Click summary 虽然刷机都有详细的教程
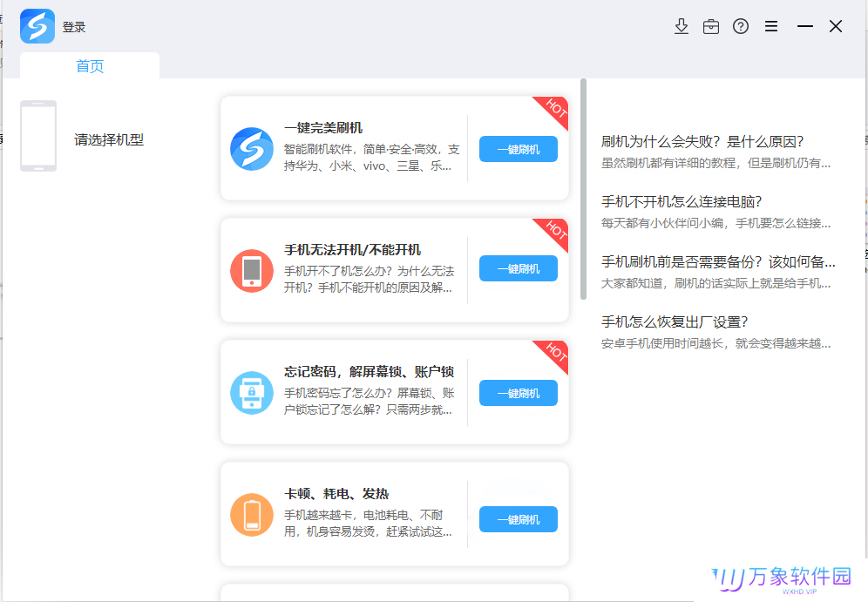This screenshot has width=868, height=602. click(715, 163)
